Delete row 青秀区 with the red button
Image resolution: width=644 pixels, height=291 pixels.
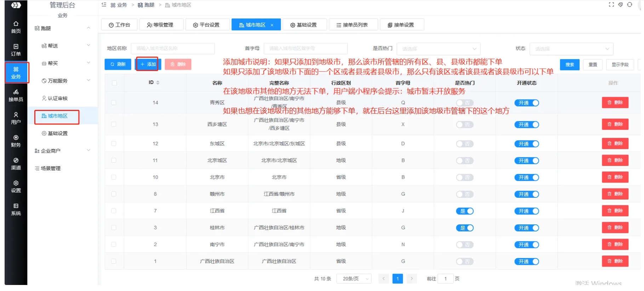pos(615,102)
